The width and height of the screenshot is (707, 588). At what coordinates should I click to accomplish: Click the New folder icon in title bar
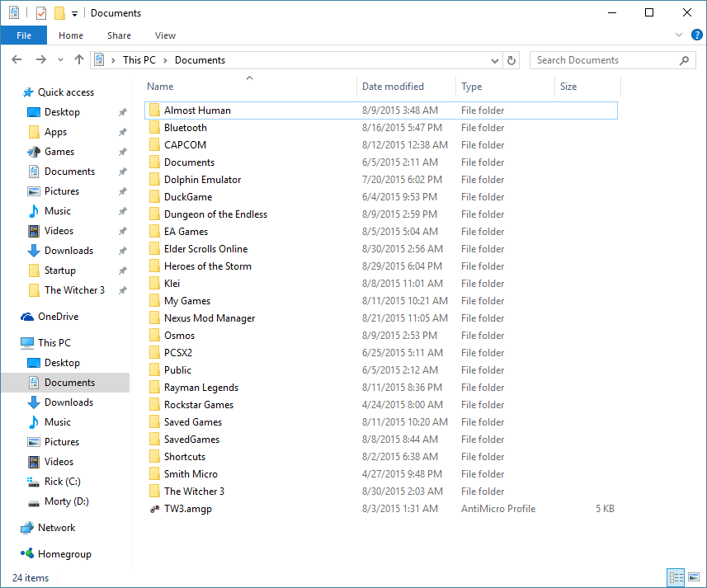tap(59, 13)
